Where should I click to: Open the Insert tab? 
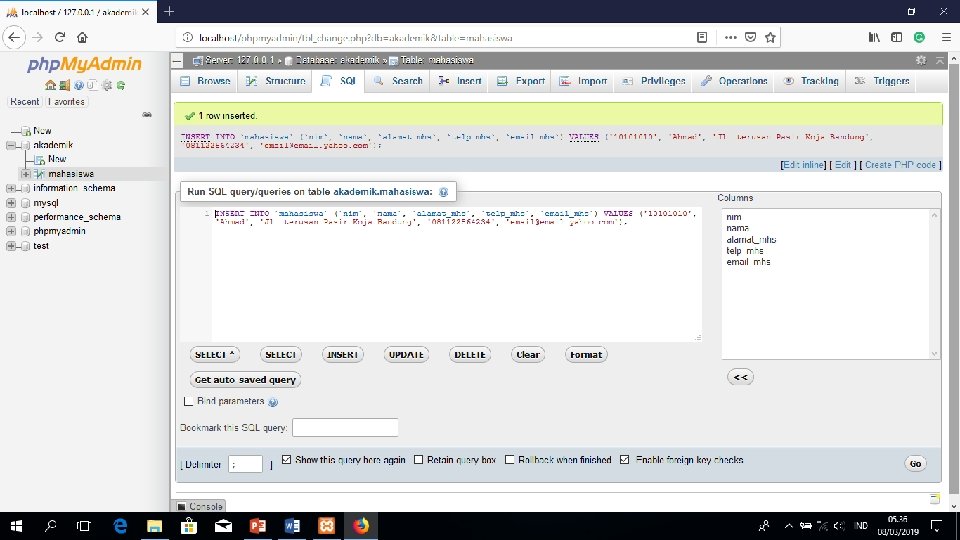pos(460,81)
